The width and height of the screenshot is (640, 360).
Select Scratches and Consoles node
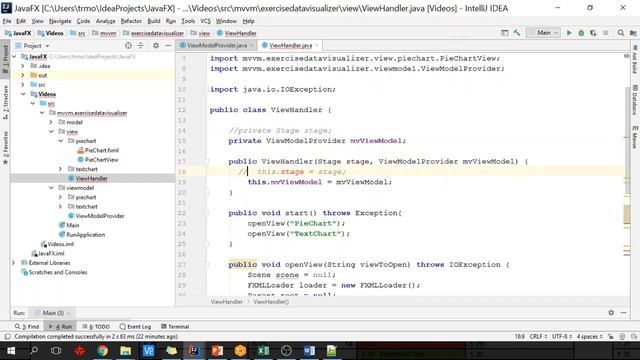[54, 272]
